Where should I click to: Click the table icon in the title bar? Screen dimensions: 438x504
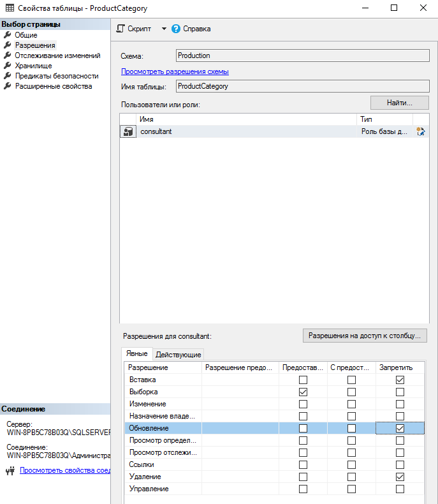(10, 8)
